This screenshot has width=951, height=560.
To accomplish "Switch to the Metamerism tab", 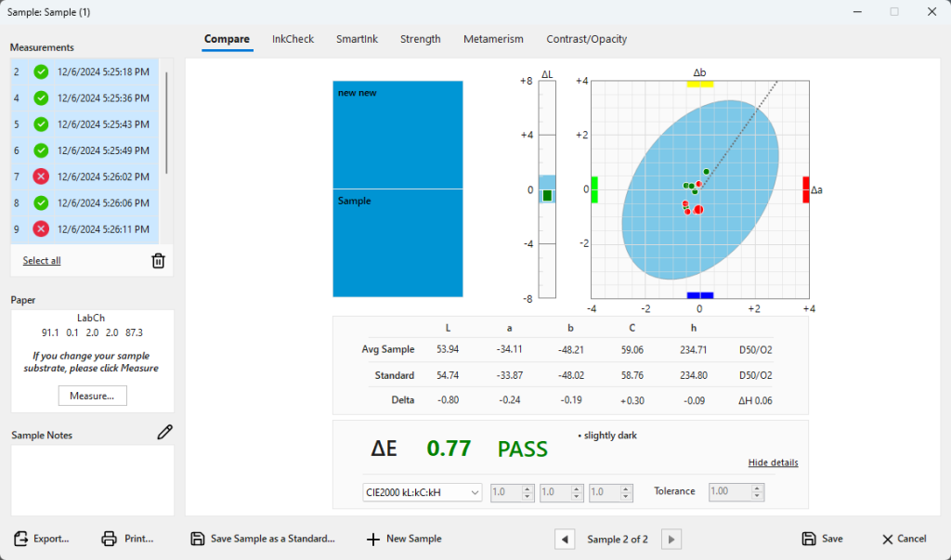I will (493, 39).
